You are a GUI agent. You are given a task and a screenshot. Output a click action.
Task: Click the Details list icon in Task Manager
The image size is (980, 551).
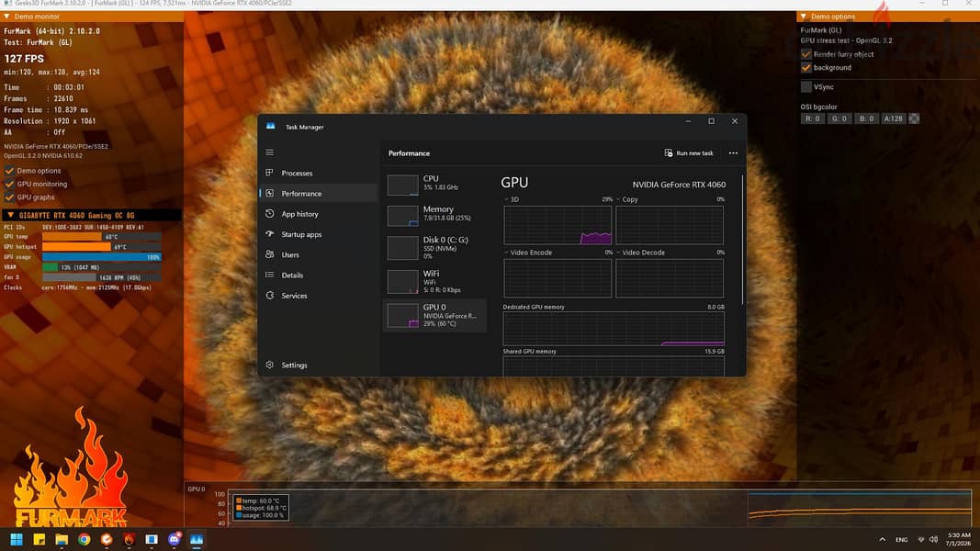pos(269,275)
